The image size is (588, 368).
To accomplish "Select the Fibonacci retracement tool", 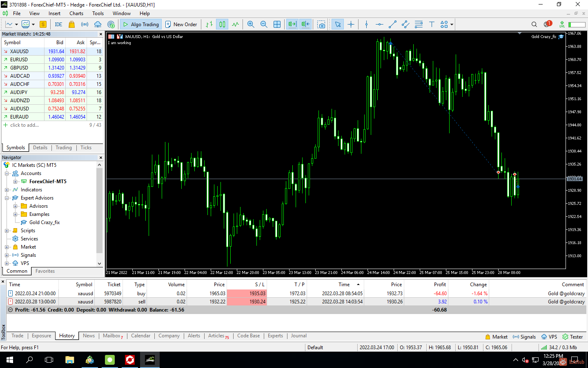I will [419, 24].
